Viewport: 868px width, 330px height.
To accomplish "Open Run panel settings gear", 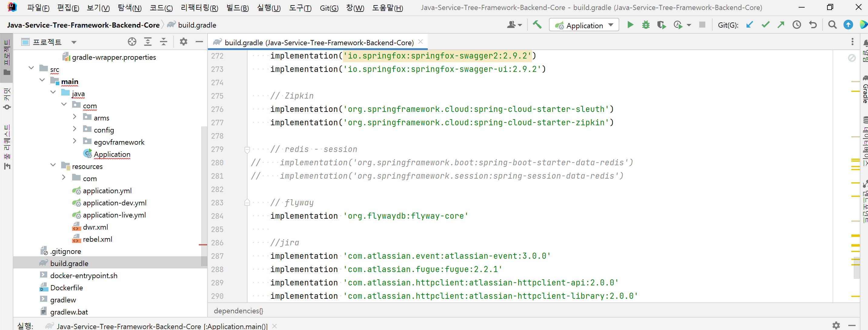I will (x=836, y=325).
